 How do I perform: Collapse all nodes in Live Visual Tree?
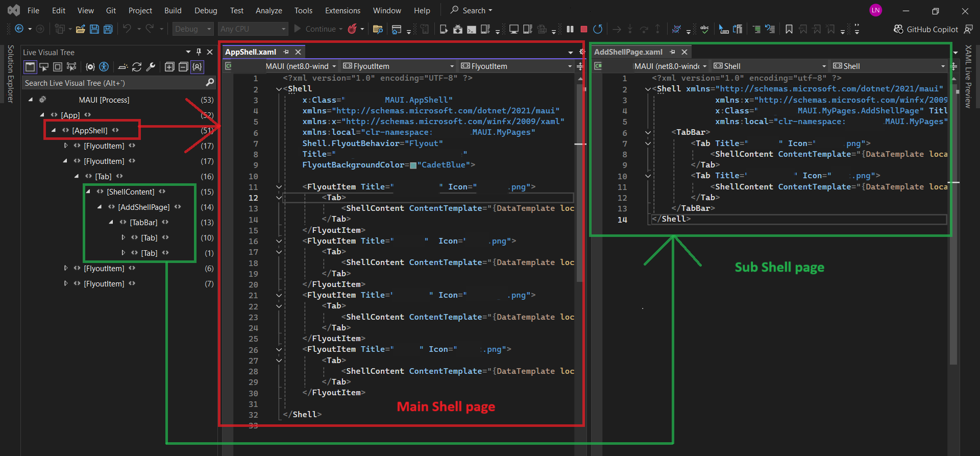(183, 67)
